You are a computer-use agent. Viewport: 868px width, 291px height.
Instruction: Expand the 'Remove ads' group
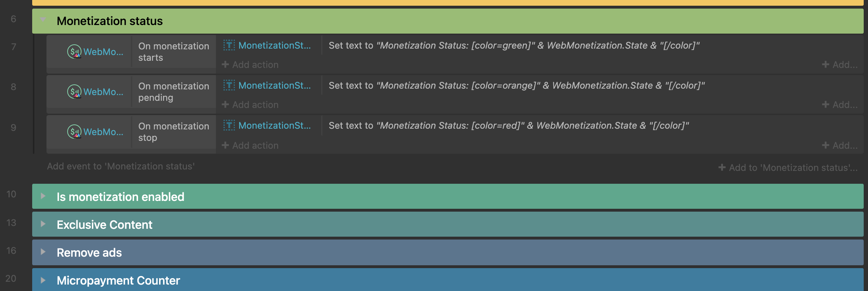point(43,252)
